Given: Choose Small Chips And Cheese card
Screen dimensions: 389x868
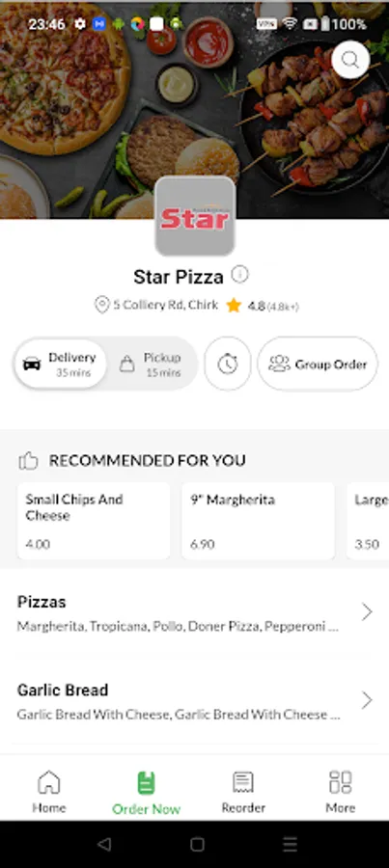Looking at the screenshot, I should (94, 521).
